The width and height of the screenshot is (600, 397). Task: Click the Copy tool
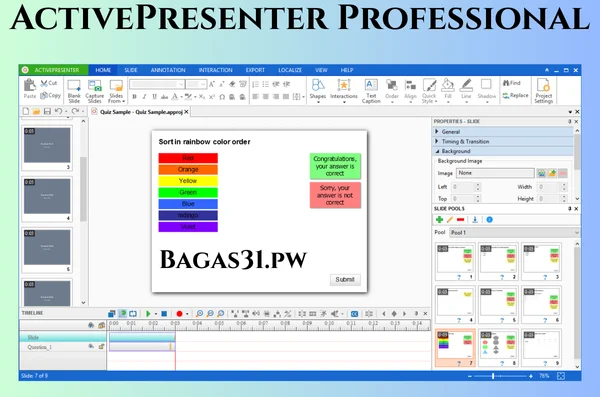(51, 95)
